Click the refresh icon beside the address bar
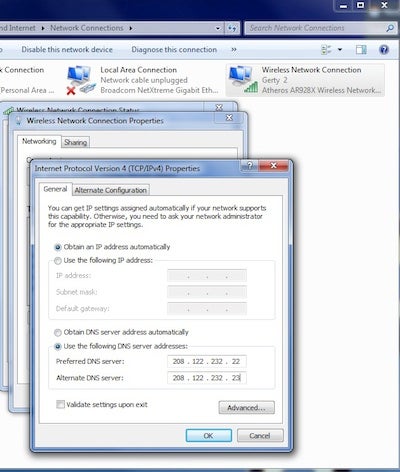Image resolution: width=400 pixels, height=472 pixels. point(232,28)
